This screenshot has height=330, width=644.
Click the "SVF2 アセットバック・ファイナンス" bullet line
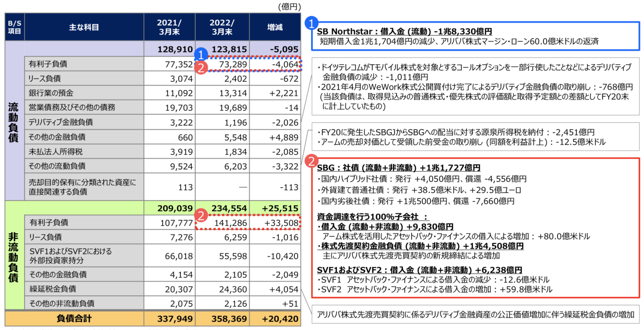point(435,289)
